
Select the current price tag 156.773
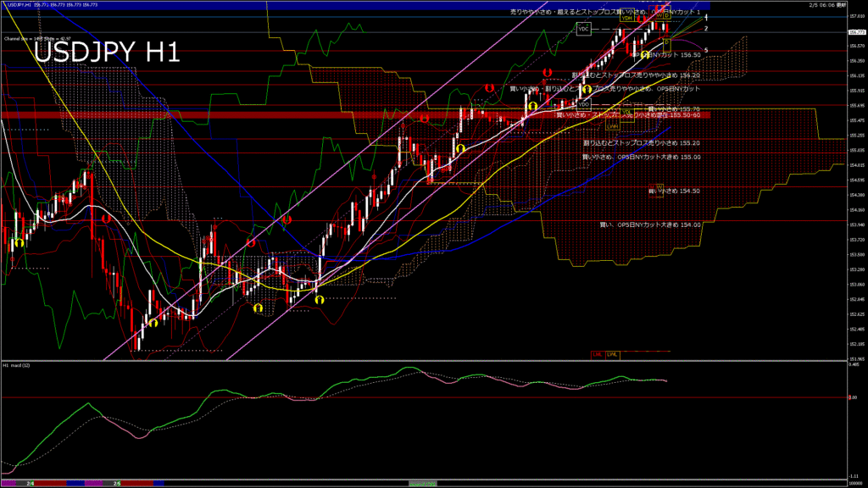click(x=856, y=31)
